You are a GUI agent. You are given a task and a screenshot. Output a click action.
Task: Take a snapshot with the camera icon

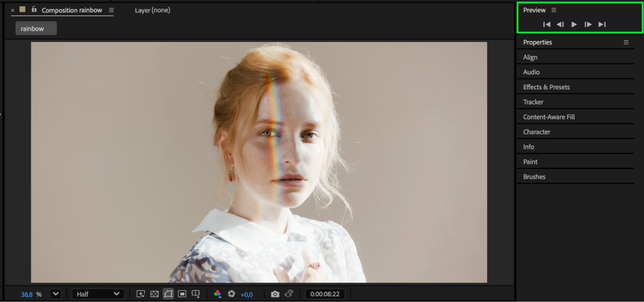coord(275,294)
